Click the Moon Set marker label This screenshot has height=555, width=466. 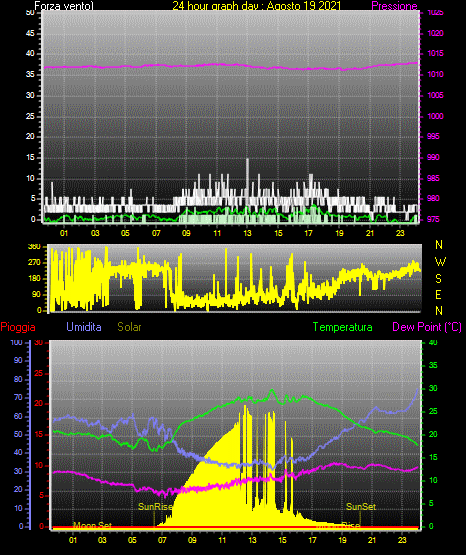click(x=92, y=525)
